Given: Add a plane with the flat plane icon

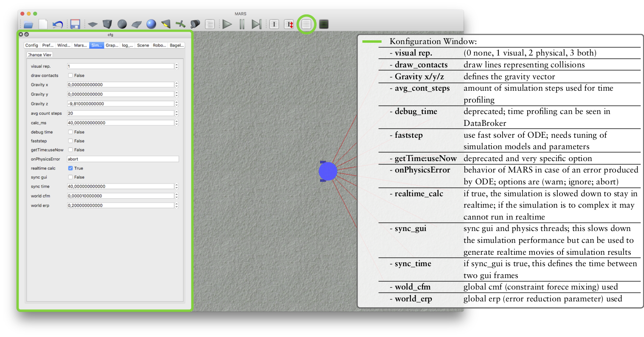Looking at the screenshot, I should point(93,25).
